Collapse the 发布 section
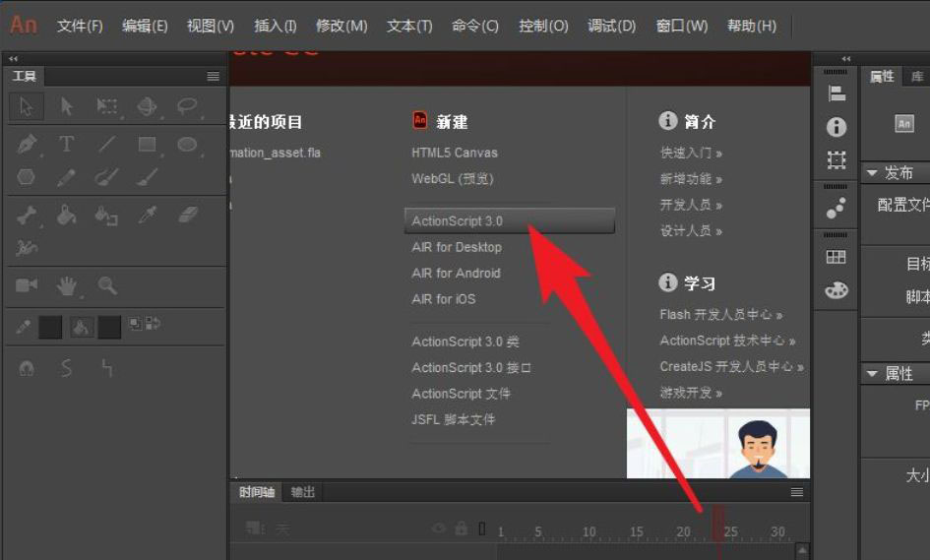 [x=872, y=172]
